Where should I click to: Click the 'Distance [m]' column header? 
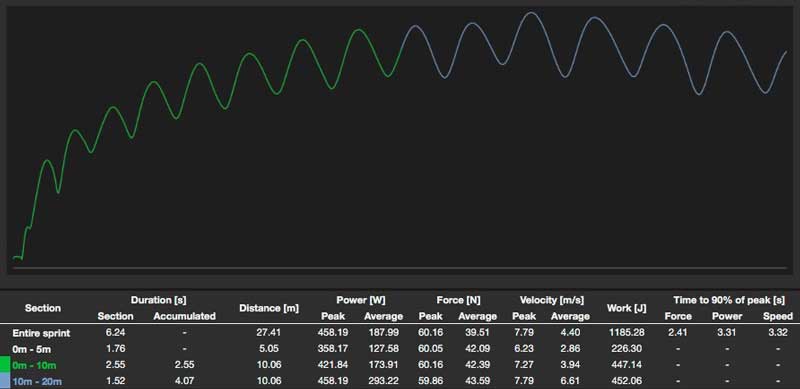pyautogui.click(x=269, y=308)
